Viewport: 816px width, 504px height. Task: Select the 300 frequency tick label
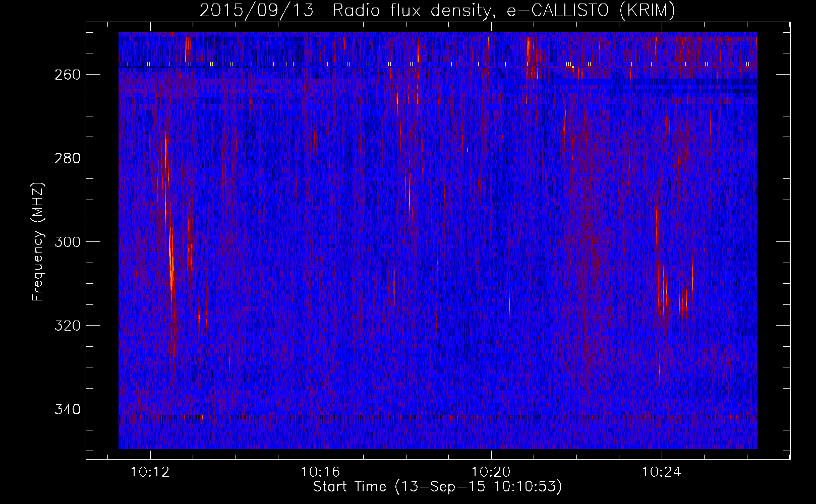tap(67, 242)
